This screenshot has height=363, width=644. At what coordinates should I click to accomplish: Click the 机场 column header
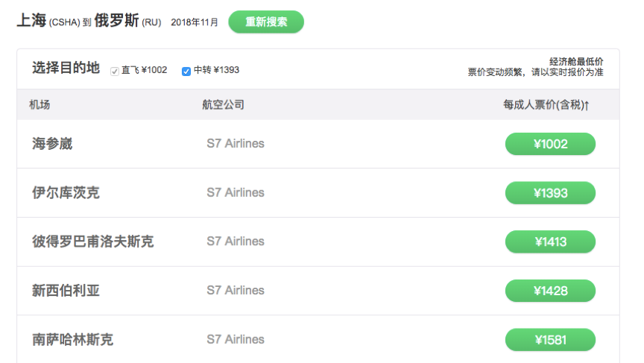tap(40, 104)
